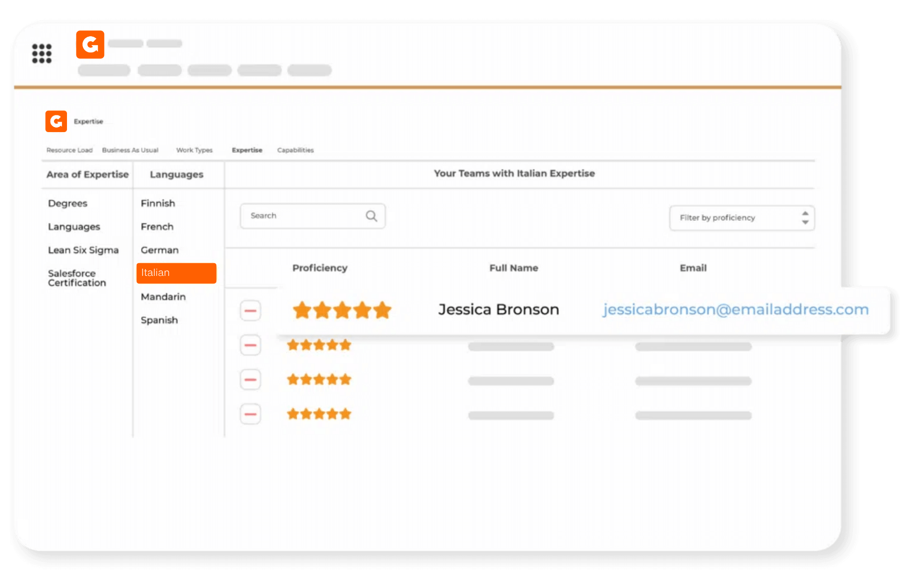Click the second minus button below Jessica Bronson's row

click(250, 379)
